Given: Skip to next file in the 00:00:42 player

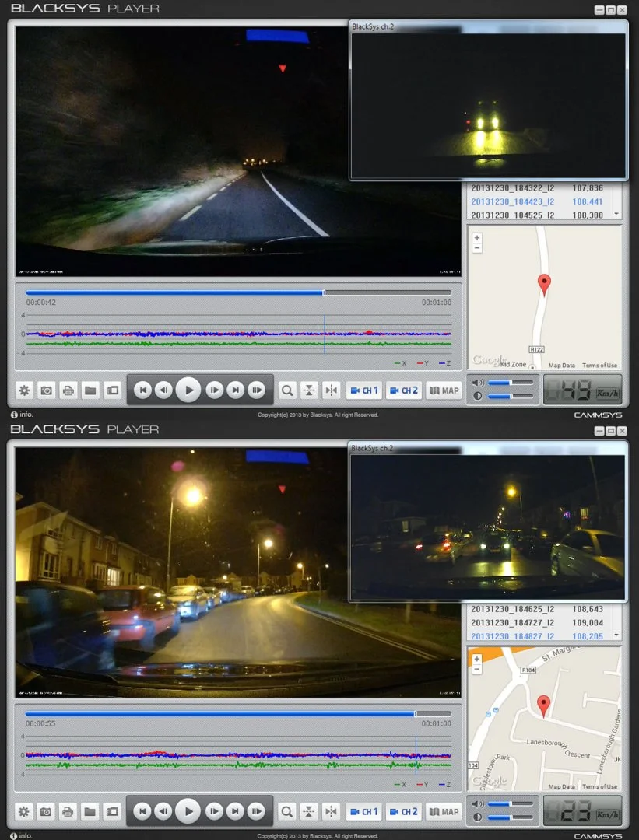Looking at the screenshot, I should (235, 390).
